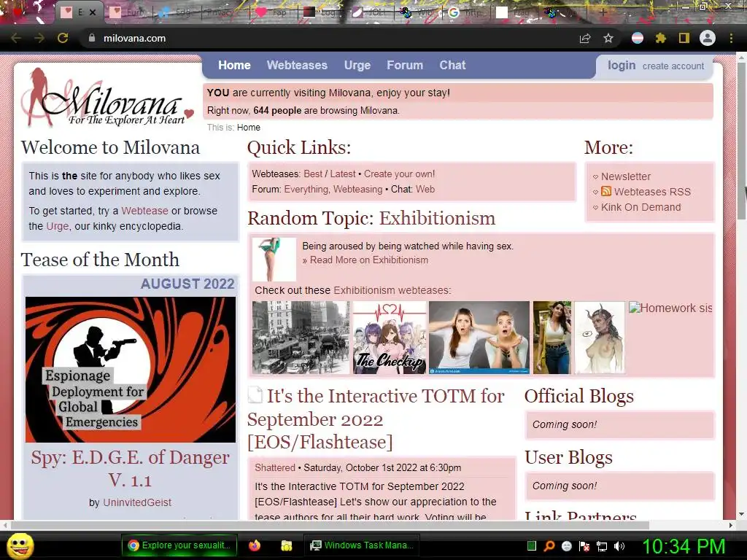Switch to the Google tab
The image size is (747, 560).
point(466,12)
